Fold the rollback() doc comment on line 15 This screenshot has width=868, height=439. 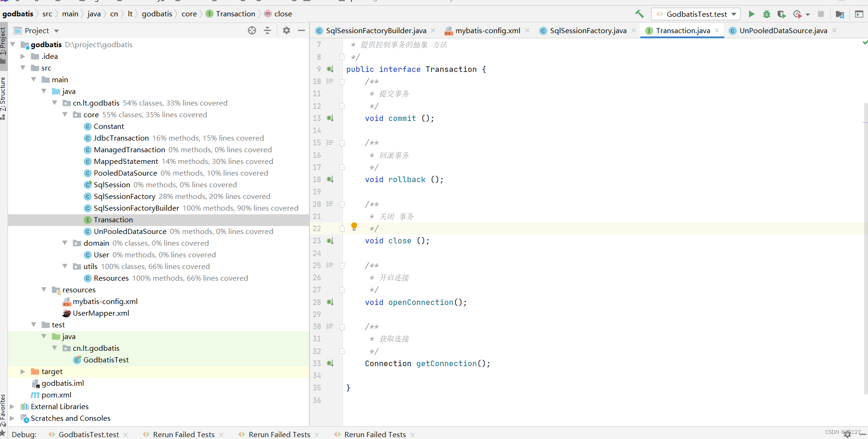(342, 143)
